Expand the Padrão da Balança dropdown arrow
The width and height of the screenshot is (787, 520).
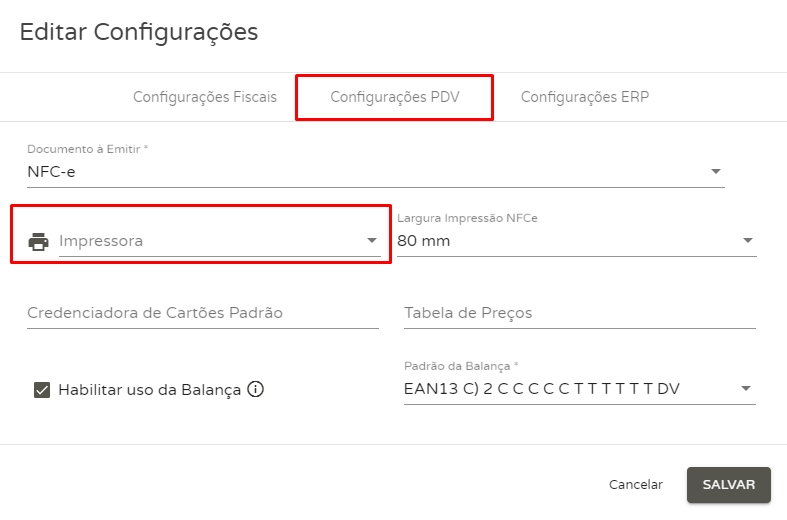[x=746, y=389]
